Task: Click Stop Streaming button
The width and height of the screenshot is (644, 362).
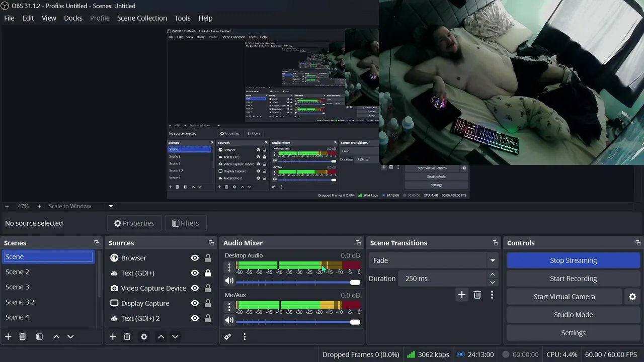Action: 573,260
